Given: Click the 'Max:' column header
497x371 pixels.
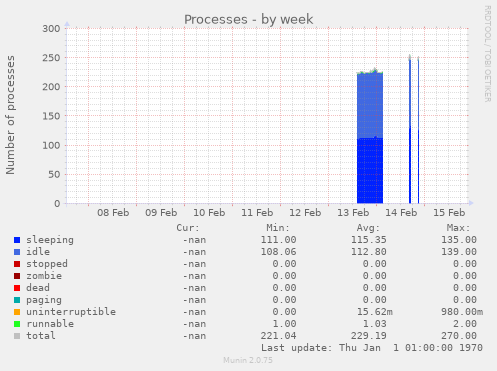Looking at the screenshot, I should [x=459, y=228].
